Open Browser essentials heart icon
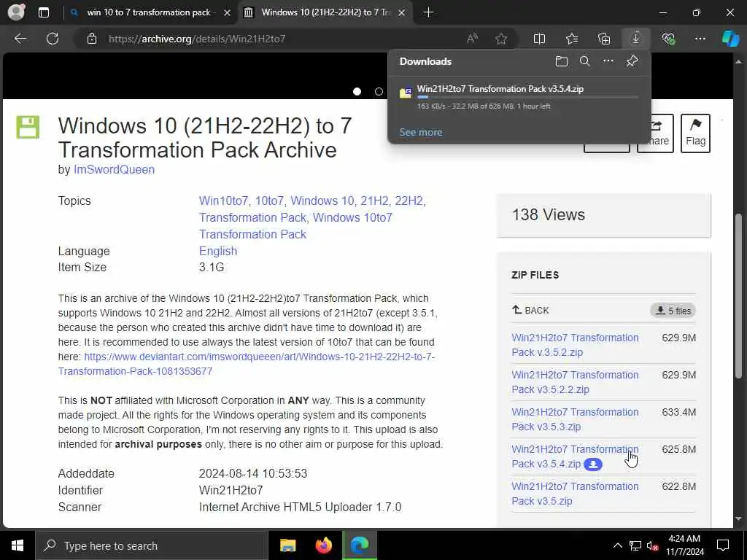Viewport: 747px width, 560px height. [668, 39]
